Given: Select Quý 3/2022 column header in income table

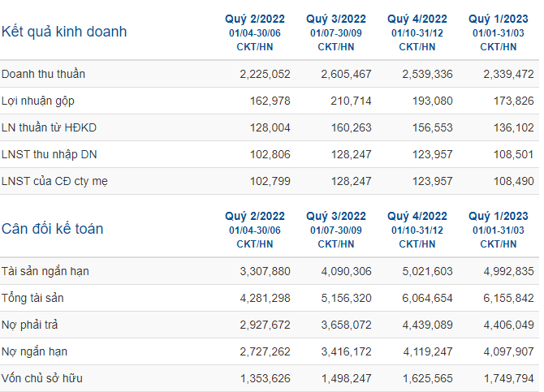Looking at the screenshot, I should tap(336, 19).
